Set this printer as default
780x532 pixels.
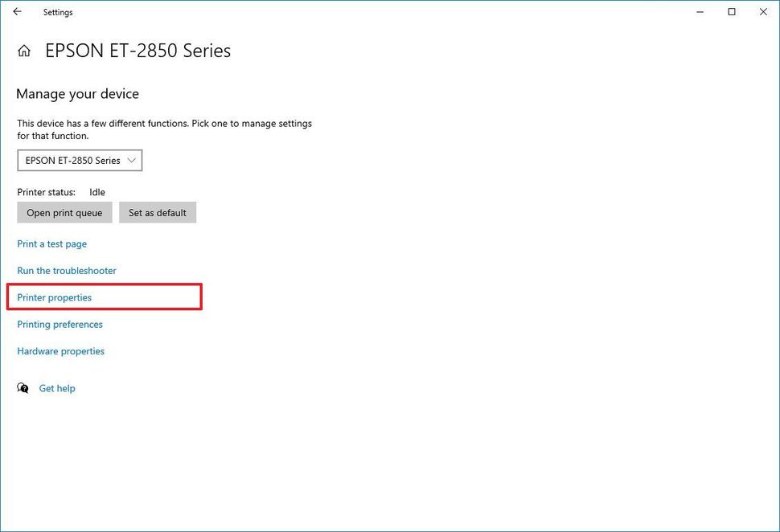point(158,212)
